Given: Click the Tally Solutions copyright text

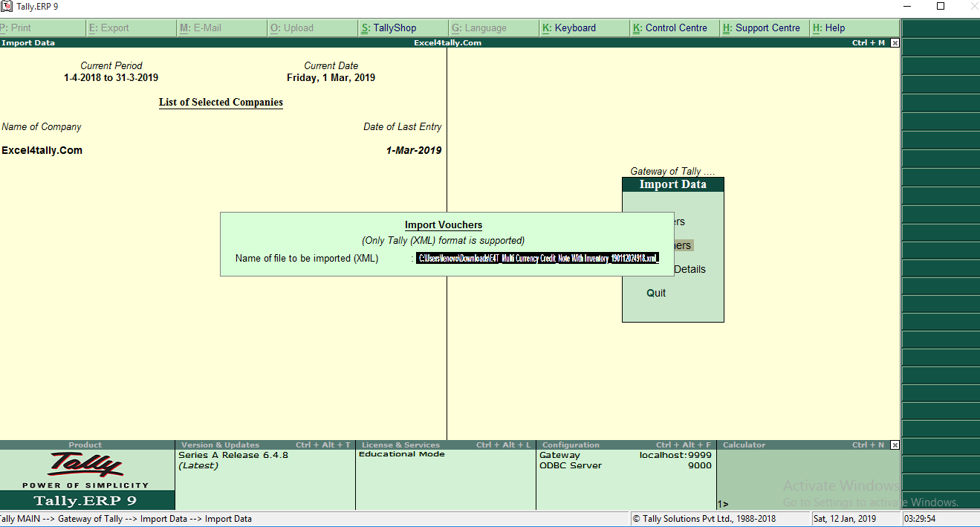Looking at the screenshot, I should [x=704, y=519].
